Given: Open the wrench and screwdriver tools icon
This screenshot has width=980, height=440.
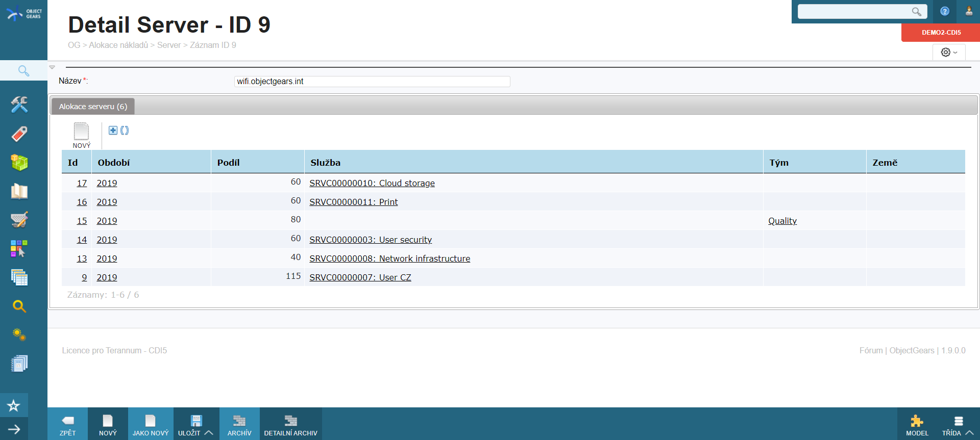Looking at the screenshot, I should [19, 105].
